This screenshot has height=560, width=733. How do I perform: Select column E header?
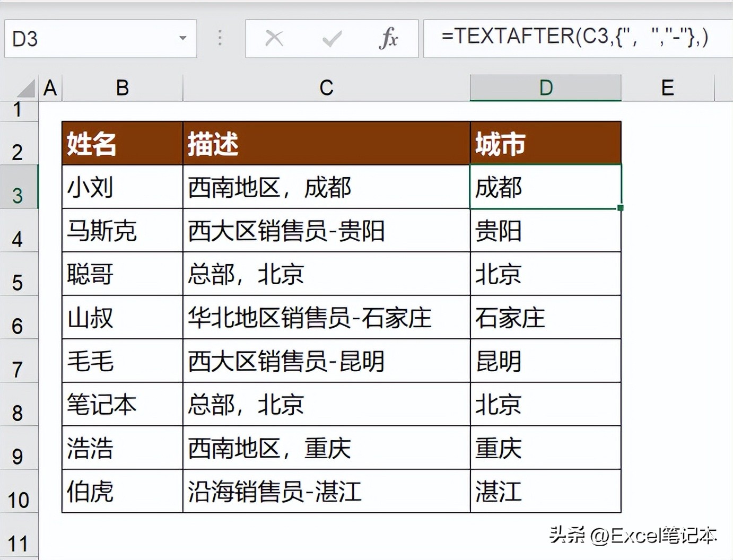[668, 88]
